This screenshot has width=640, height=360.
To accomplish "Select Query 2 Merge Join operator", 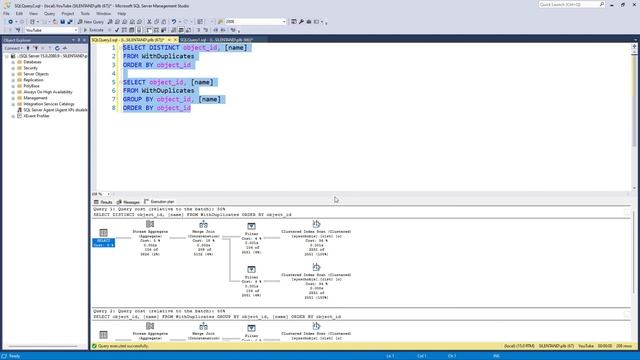I will [204, 331].
